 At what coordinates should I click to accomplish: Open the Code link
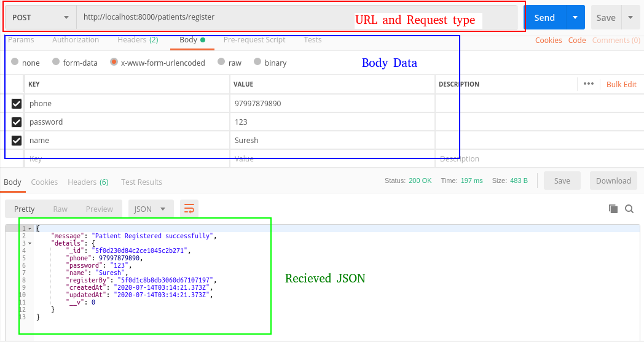click(x=577, y=41)
